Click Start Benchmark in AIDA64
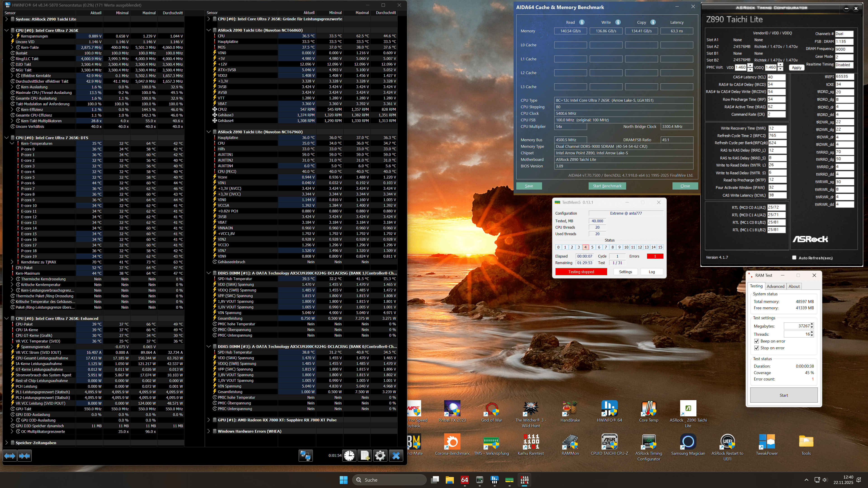Viewport: 868px width, 488px height. click(607, 186)
